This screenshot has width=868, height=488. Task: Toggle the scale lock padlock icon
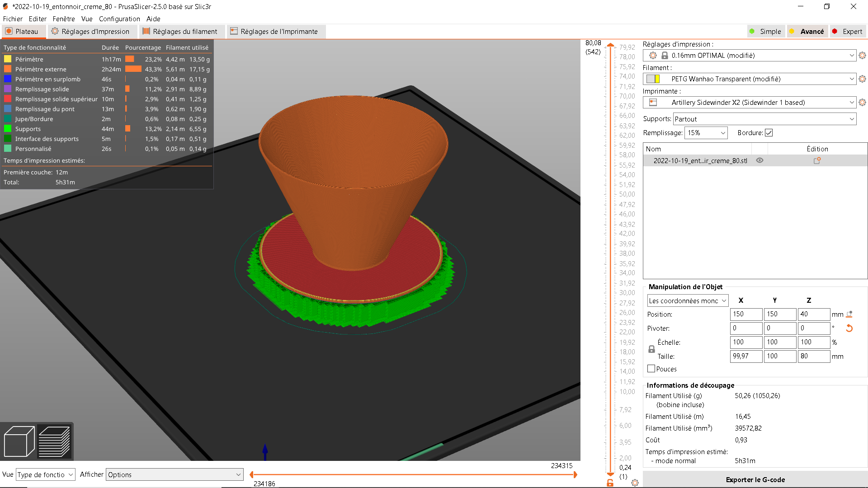click(651, 349)
